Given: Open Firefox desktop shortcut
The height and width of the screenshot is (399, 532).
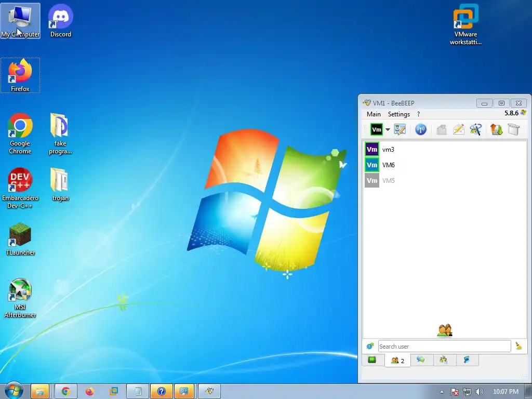Looking at the screenshot, I should point(20,75).
